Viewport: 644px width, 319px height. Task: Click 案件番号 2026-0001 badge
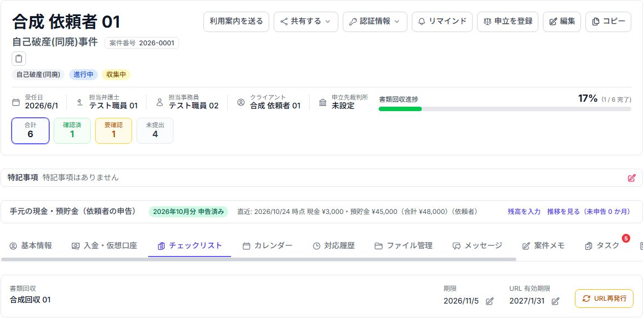[x=142, y=43]
